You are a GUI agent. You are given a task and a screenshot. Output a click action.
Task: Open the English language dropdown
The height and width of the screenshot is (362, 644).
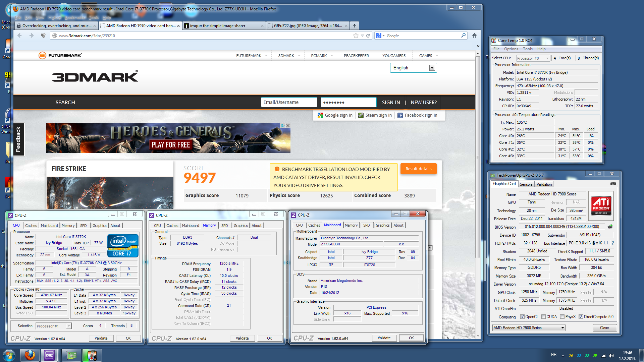coord(413,68)
